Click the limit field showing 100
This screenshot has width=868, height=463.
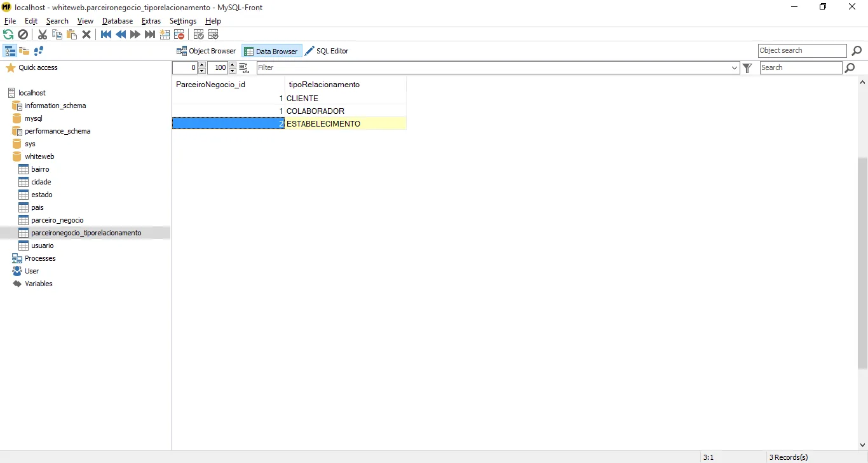click(218, 67)
